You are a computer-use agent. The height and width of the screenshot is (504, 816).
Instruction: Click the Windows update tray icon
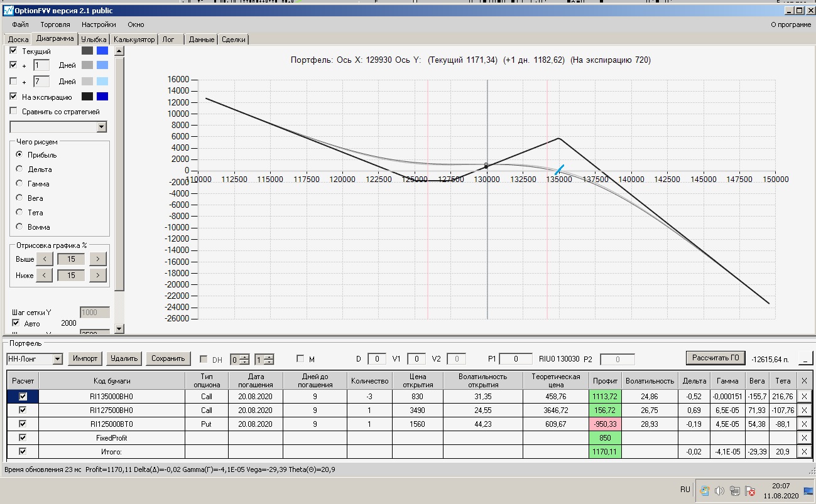[705, 491]
